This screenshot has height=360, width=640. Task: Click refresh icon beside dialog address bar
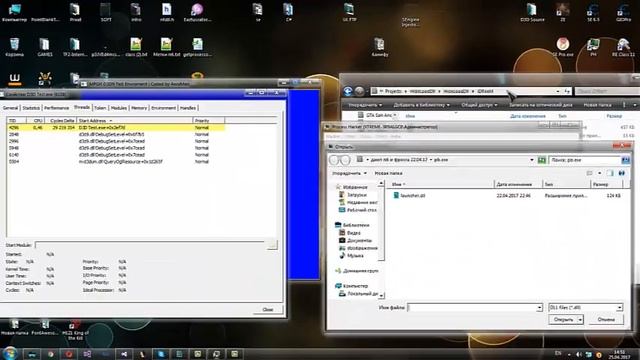click(x=542, y=160)
